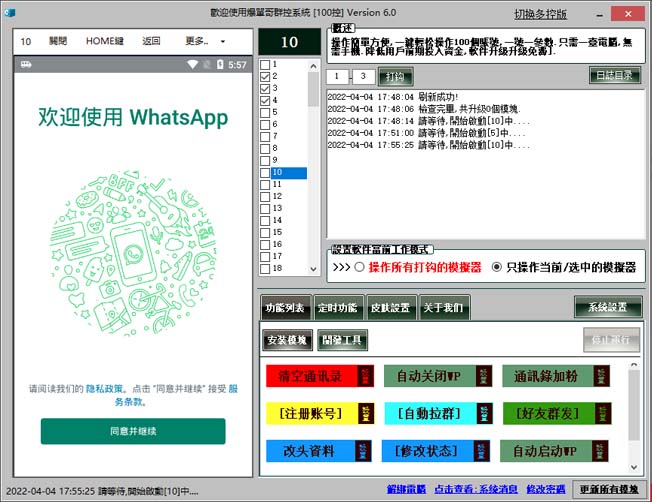Switch to 关于我们 tab
652x502 pixels.
pyautogui.click(x=444, y=308)
